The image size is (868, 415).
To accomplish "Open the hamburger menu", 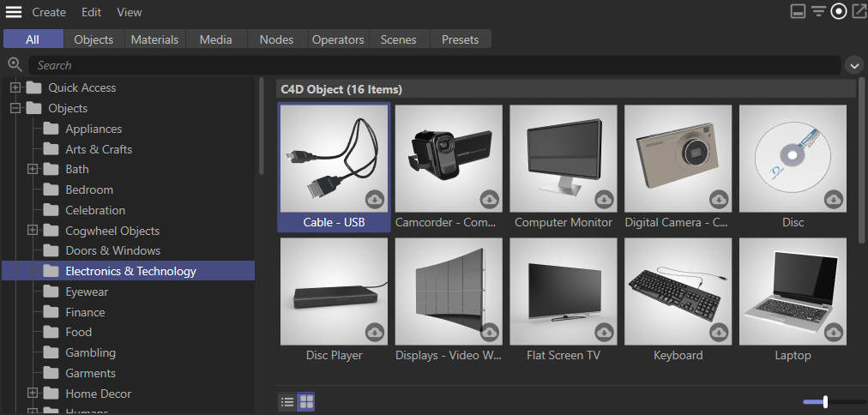I will coord(14,12).
